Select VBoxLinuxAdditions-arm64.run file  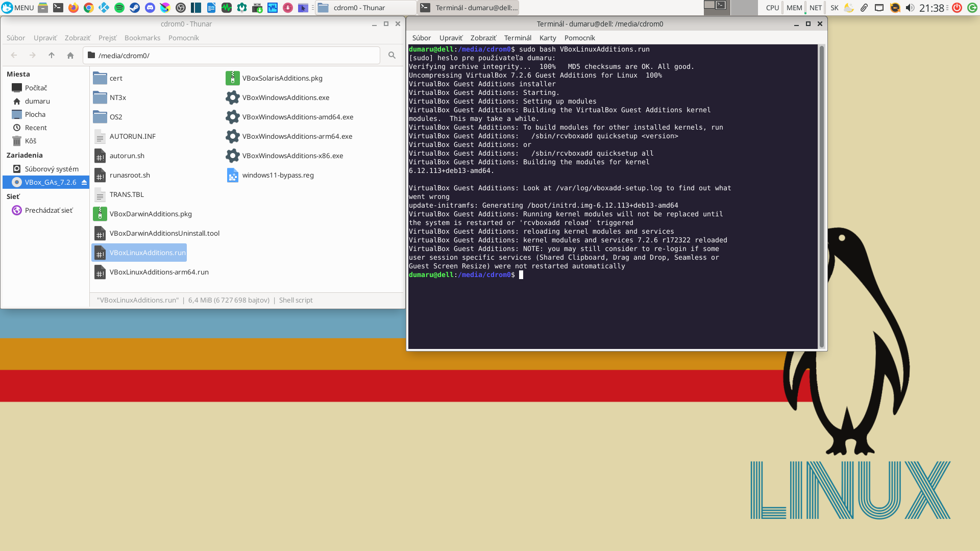point(151,272)
